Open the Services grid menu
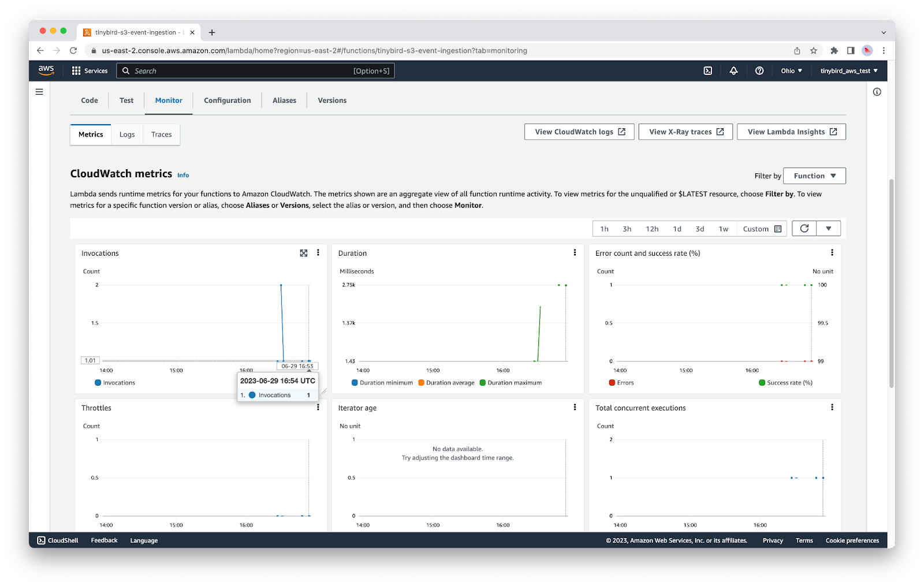 point(90,71)
